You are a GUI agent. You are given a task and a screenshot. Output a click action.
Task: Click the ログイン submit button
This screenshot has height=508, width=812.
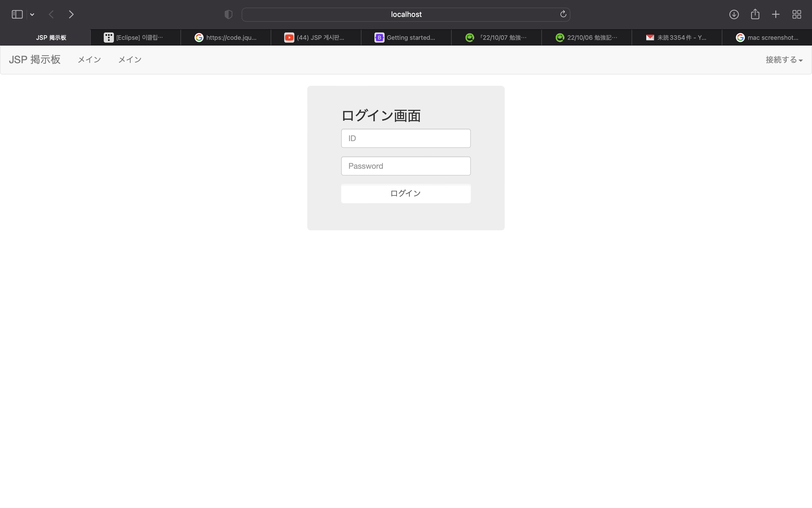(406, 194)
